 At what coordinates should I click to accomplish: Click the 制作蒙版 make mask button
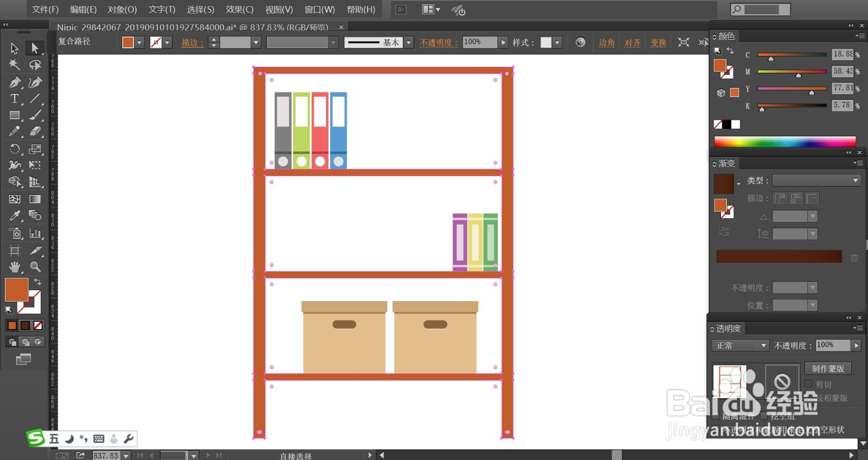(x=828, y=368)
